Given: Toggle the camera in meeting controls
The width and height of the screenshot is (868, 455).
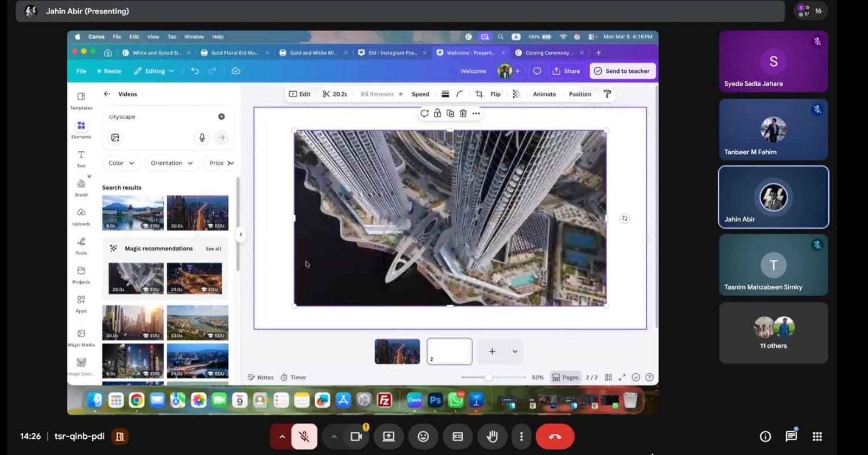Looking at the screenshot, I should [x=356, y=437].
